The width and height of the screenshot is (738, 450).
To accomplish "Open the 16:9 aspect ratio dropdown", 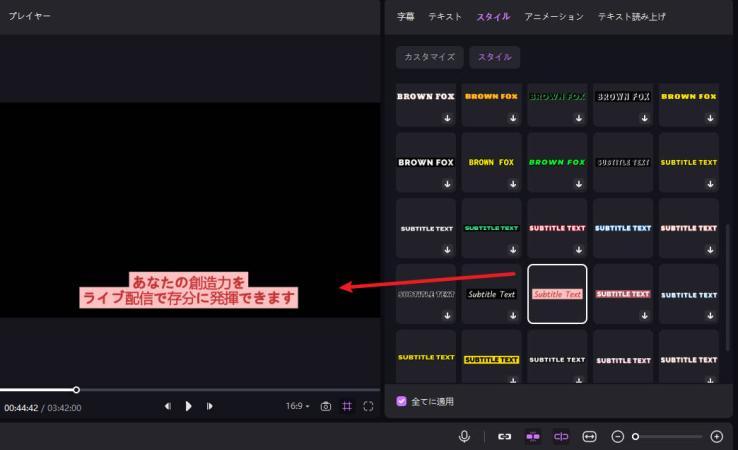I will [x=297, y=406].
